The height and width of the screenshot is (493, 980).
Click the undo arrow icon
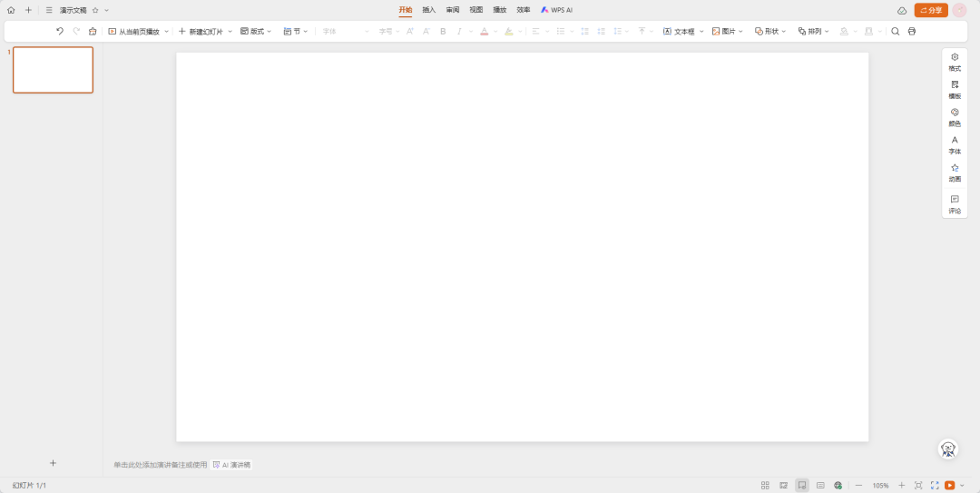(60, 31)
